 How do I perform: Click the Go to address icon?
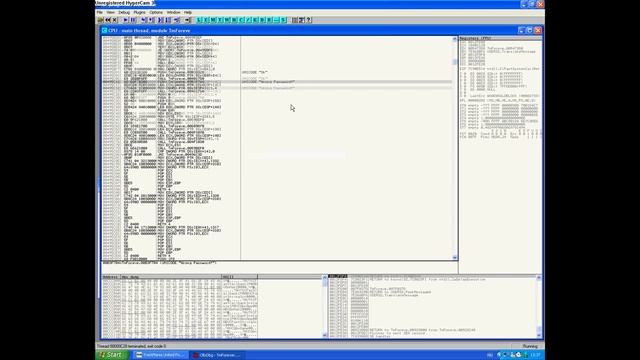pos(187,20)
